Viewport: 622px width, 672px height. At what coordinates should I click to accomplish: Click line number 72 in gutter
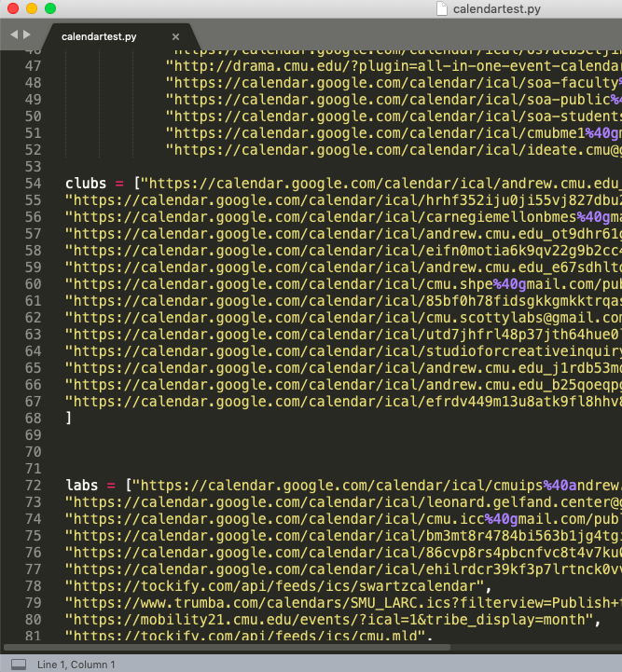point(33,486)
